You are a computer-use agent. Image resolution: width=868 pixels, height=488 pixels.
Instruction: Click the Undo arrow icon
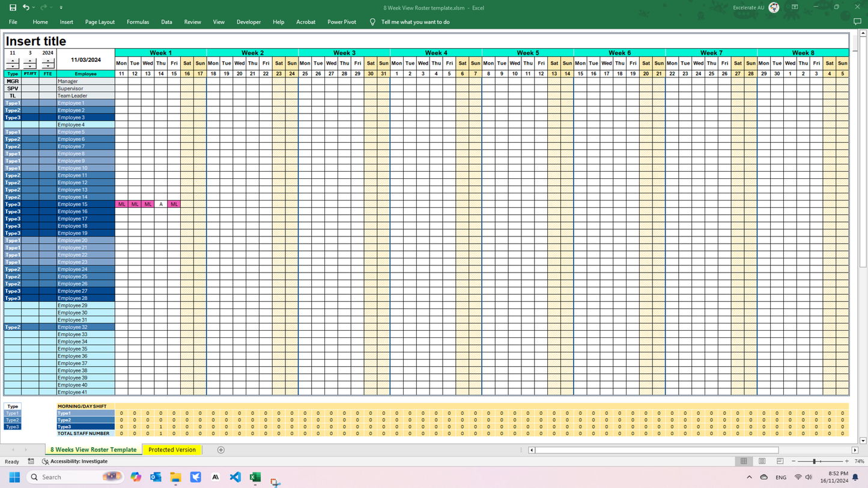(x=25, y=7)
